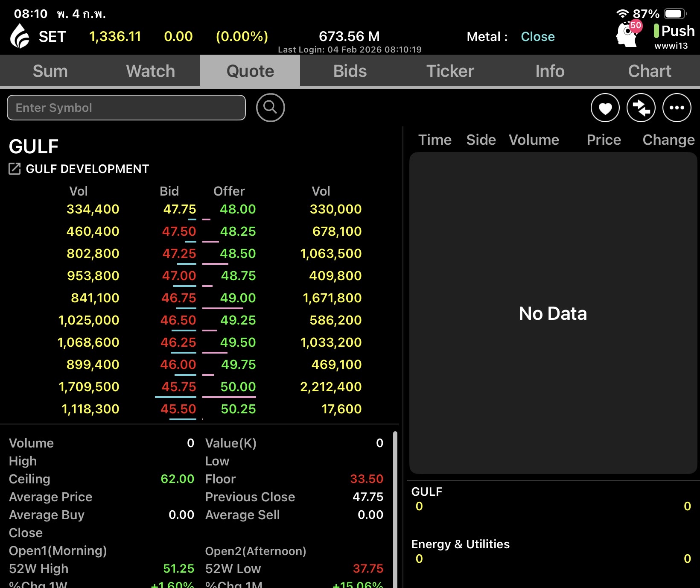This screenshot has width=700, height=588.
Task: Tap bid volume 334,400
Action: coord(93,209)
